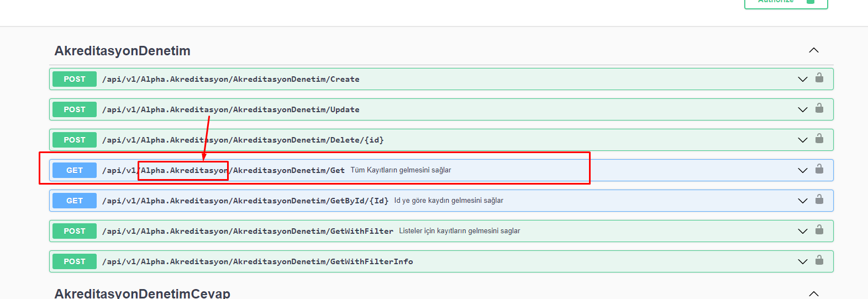Open the AkreditasyonDenetim/GetWithFilter endpoint path
Image resolution: width=868 pixels, height=299 pixels.
coord(248,231)
